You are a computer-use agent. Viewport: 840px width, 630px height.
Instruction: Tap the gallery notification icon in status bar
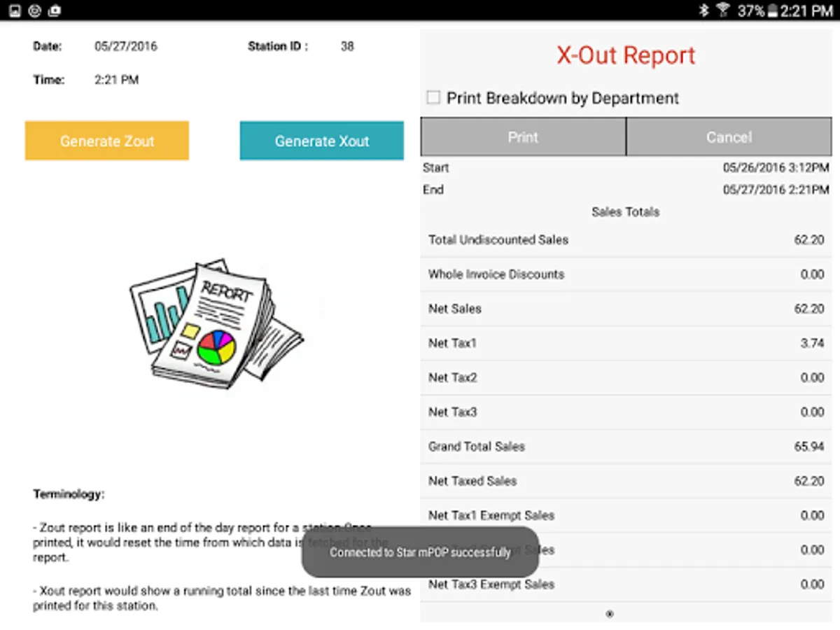pos(15,10)
